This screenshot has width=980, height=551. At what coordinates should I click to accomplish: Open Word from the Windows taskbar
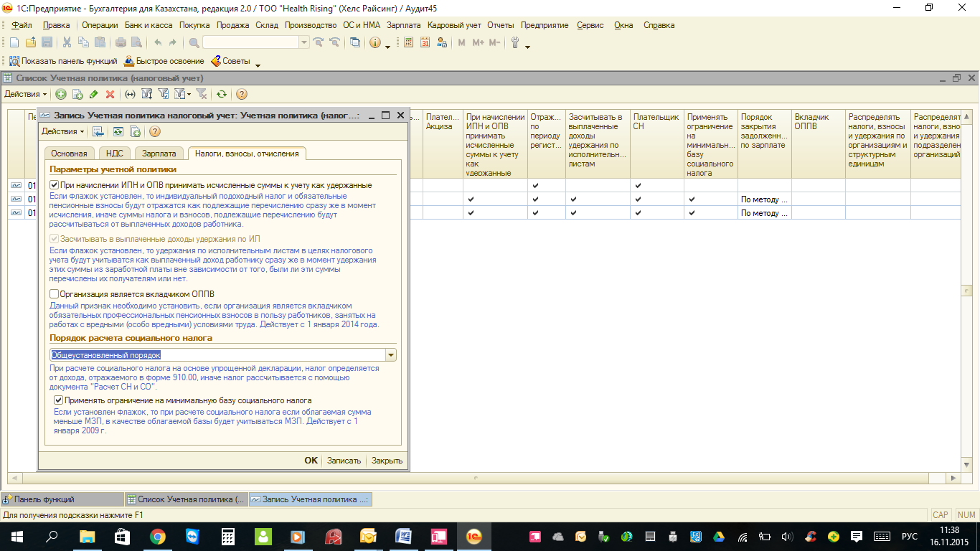click(403, 536)
